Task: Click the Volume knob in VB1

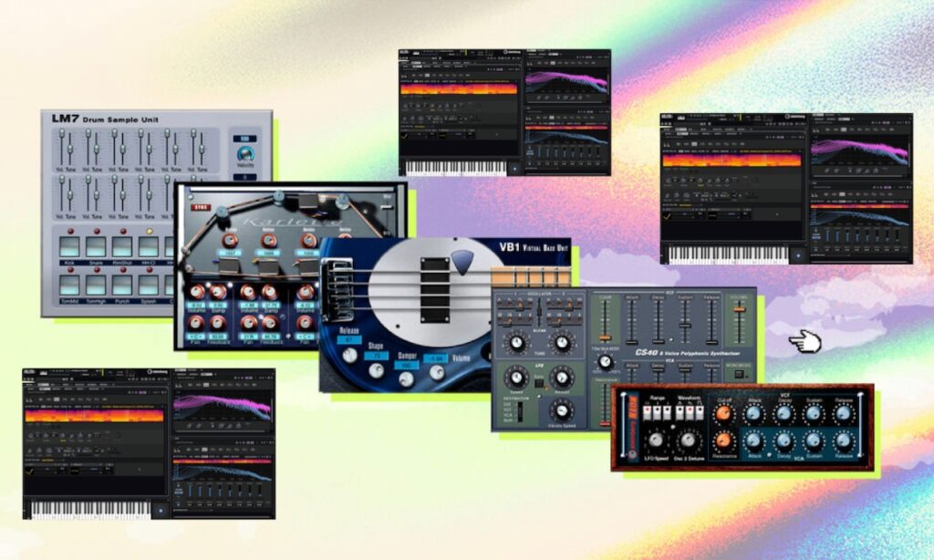Action: [x=437, y=372]
